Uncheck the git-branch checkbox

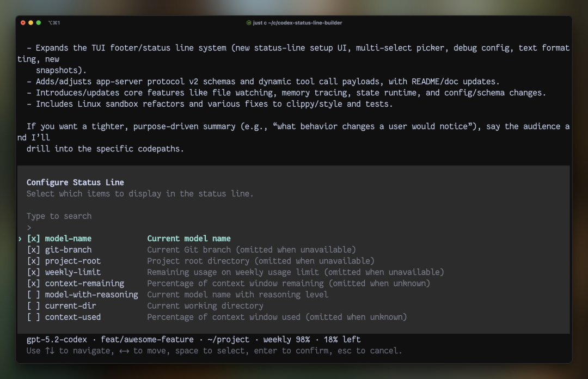pyautogui.click(x=33, y=250)
